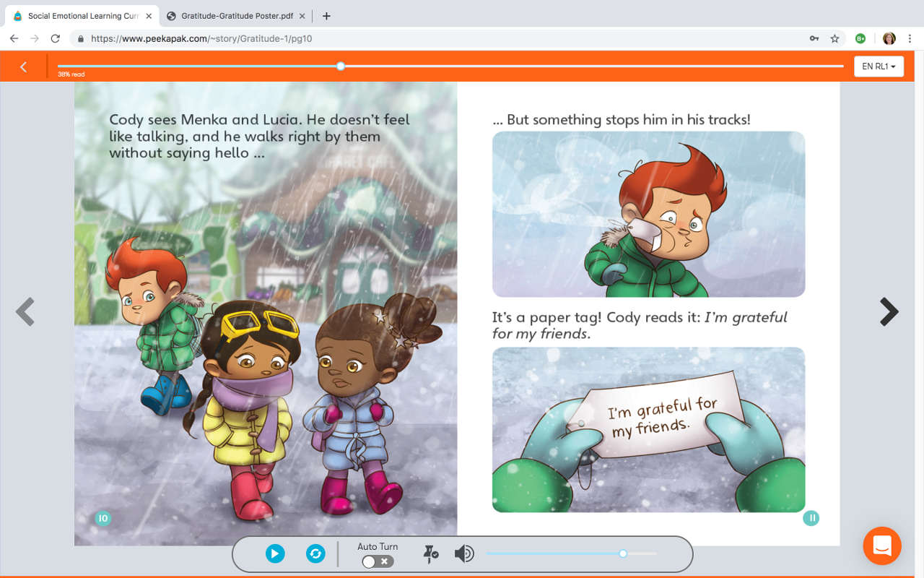Click page 10 number badge
924x578 pixels.
pos(103,517)
